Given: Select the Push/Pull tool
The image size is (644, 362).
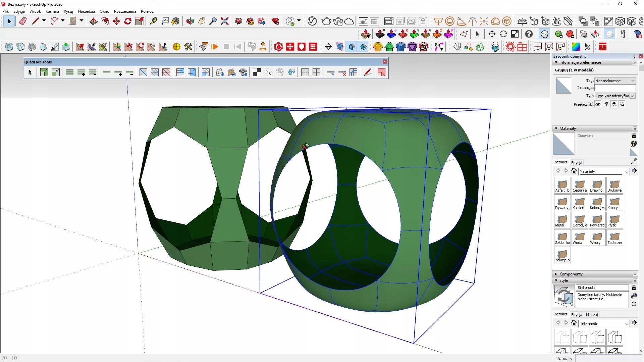Looking at the screenshot, I should 94,21.
